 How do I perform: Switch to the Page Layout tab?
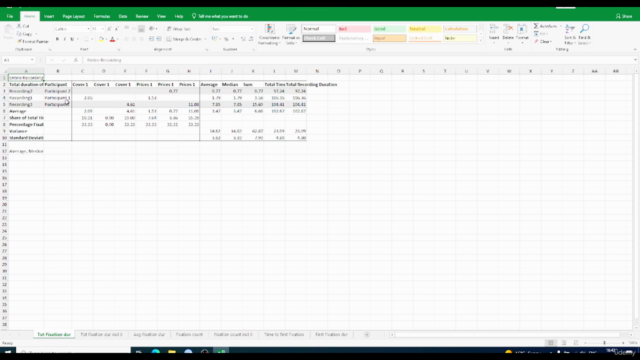tap(73, 16)
